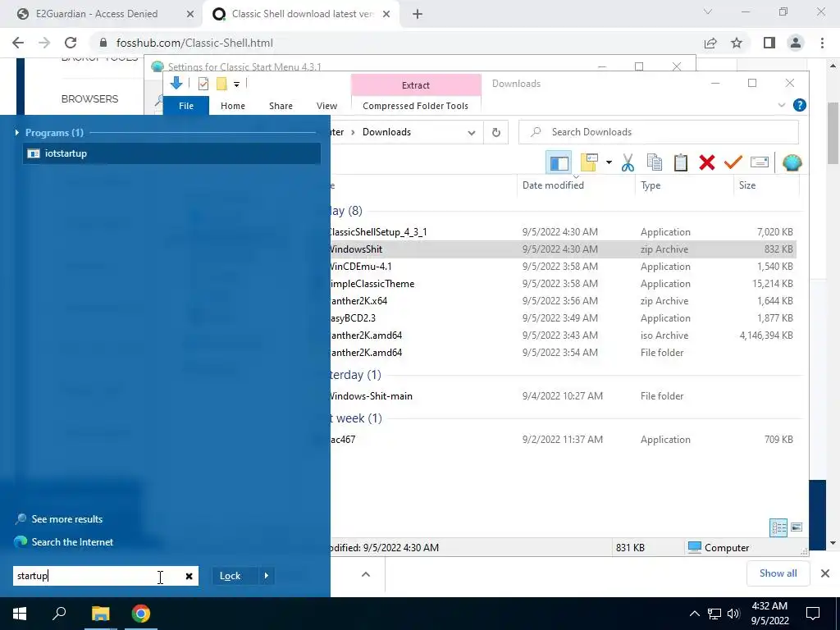840x630 pixels.
Task: Click the Search Downloads field
Action: (659, 132)
